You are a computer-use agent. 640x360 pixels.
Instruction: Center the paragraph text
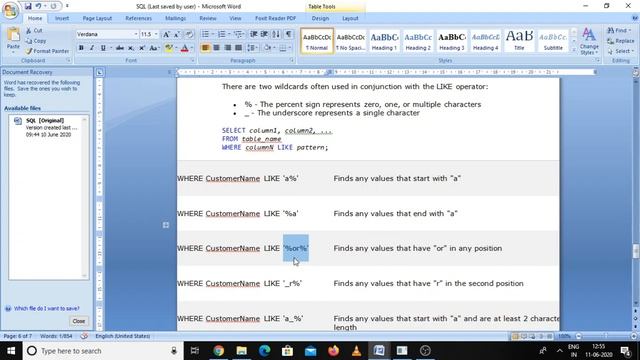coord(216,48)
